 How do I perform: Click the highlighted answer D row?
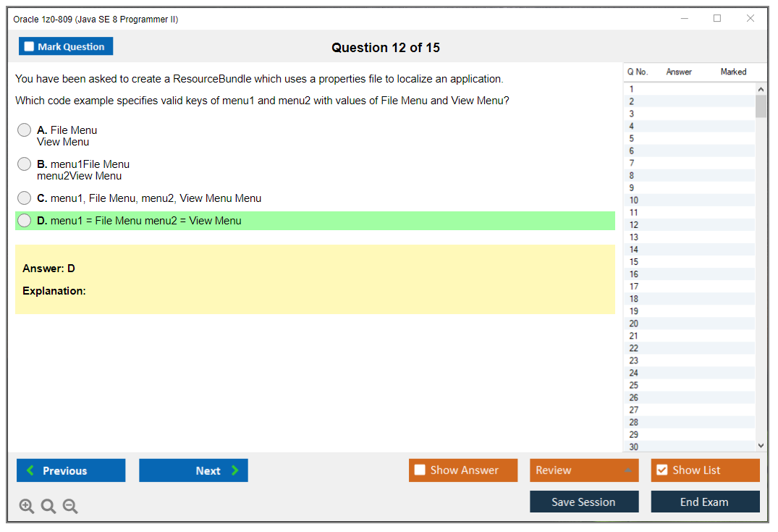315,220
